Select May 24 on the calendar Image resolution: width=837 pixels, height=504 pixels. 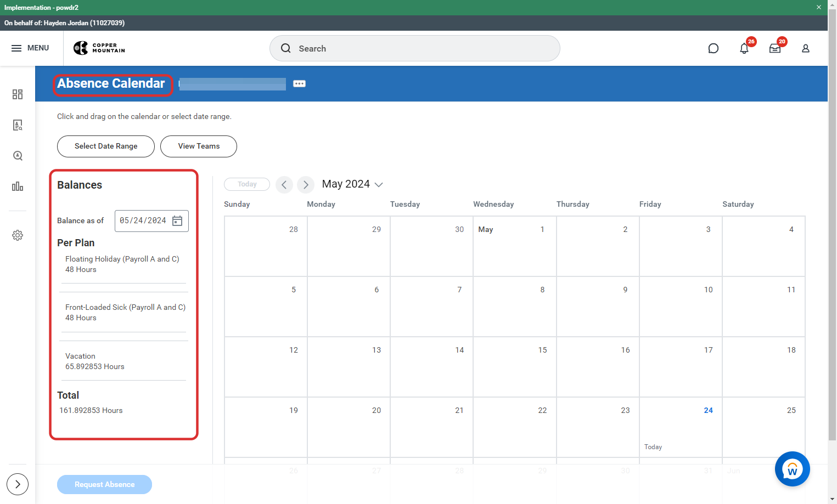pos(681,427)
